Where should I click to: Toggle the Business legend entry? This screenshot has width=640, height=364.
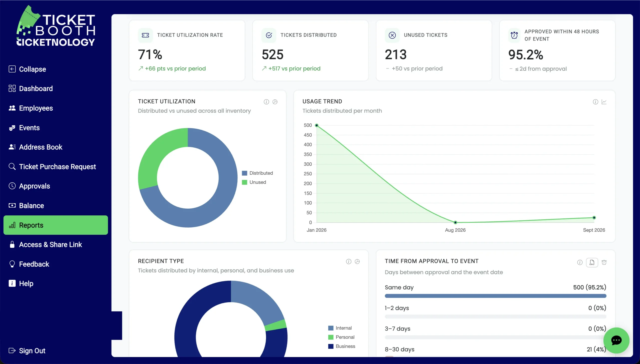tap(342, 346)
